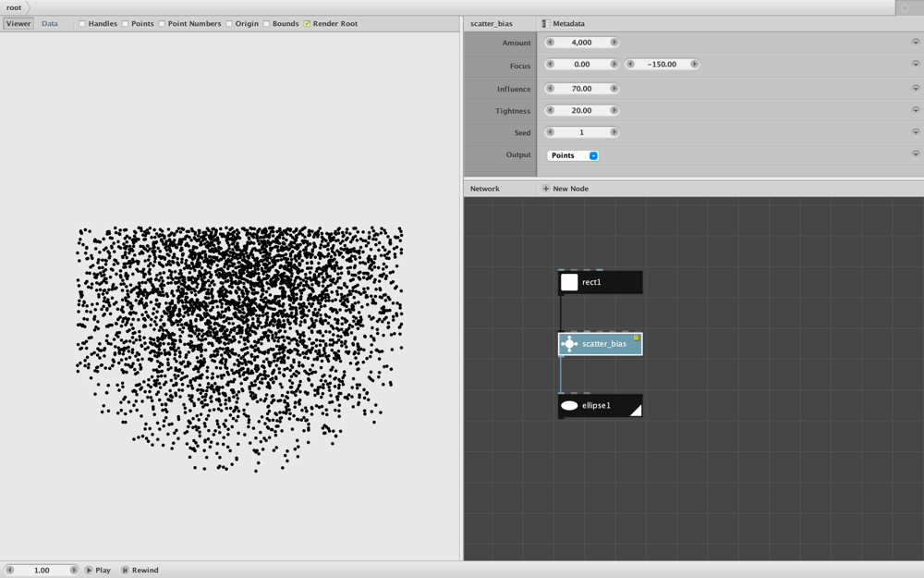Select the scatter_bias node
The image size is (924, 578).
[x=600, y=344]
